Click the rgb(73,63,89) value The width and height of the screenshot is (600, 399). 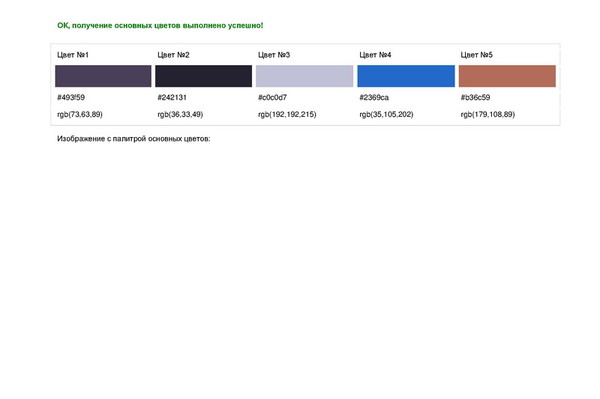pyautogui.click(x=80, y=114)
